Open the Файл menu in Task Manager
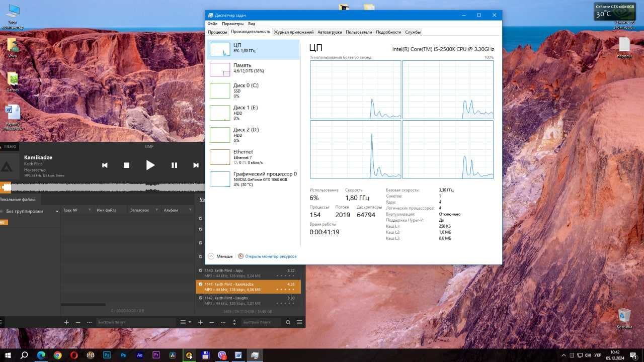 point(212,24)
